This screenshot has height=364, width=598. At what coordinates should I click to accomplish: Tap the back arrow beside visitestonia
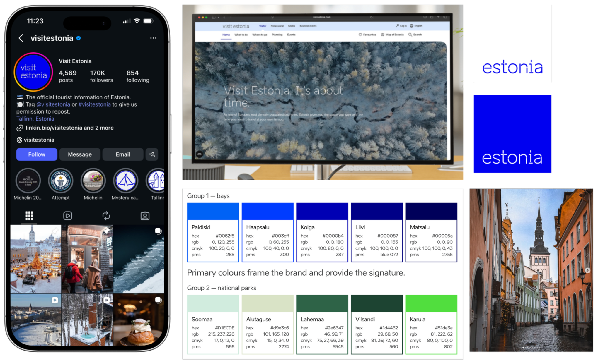coord(21,38)
